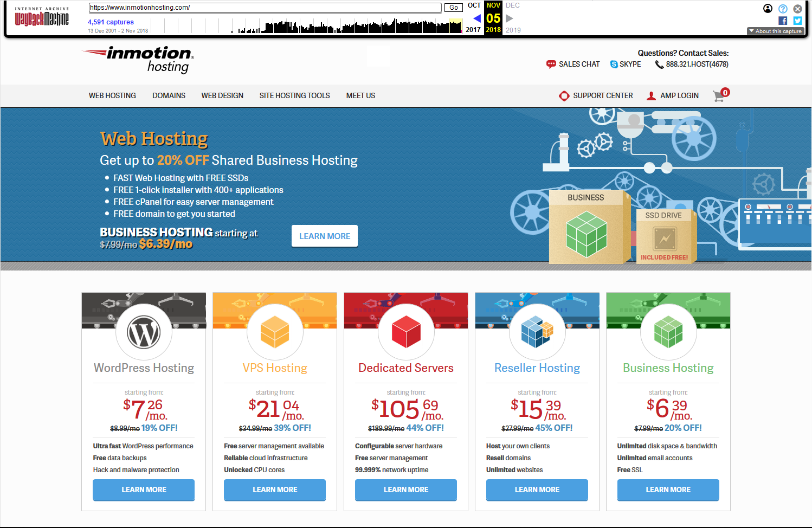Start a Sales Chat
This screenshot has width=812, height=528.
tap(579, 64)
